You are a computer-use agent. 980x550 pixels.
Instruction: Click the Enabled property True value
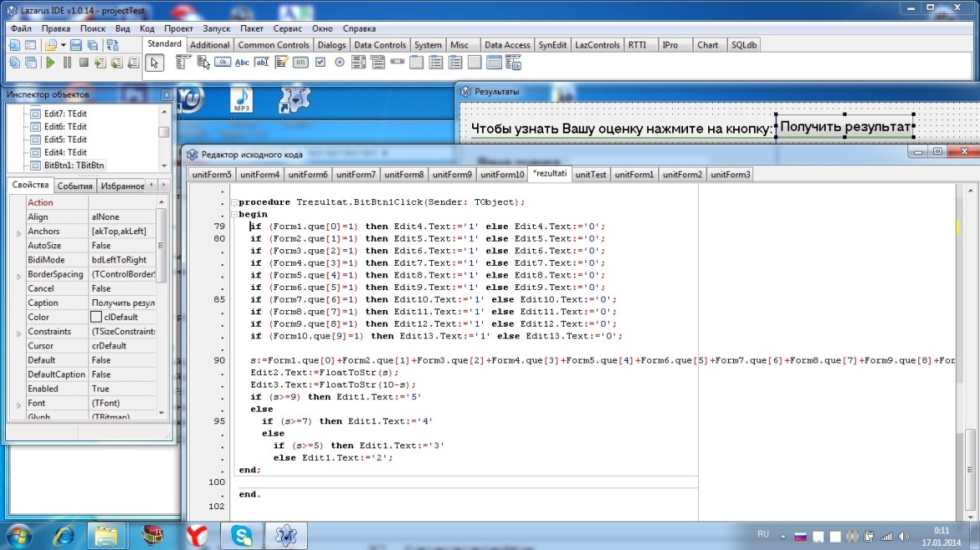point(123,389)
